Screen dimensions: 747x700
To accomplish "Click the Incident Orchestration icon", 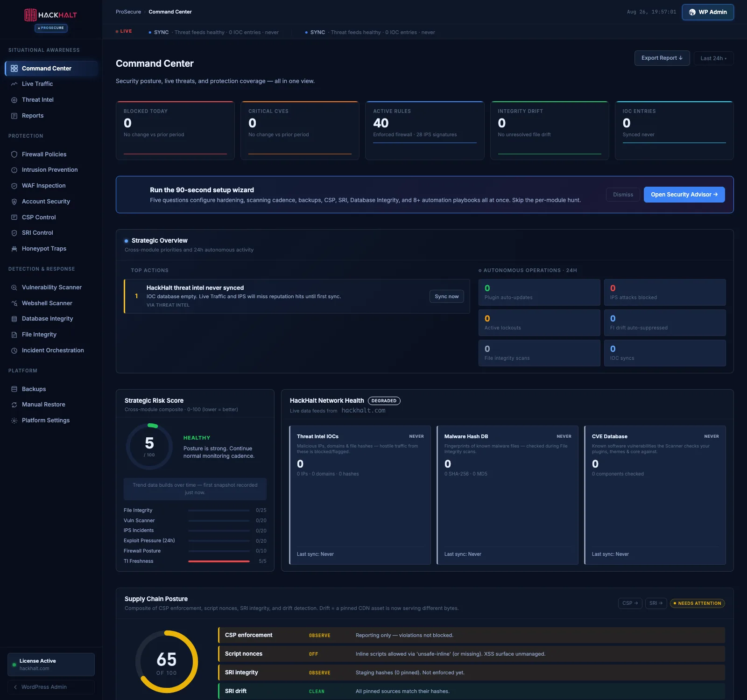I will 14,350.
